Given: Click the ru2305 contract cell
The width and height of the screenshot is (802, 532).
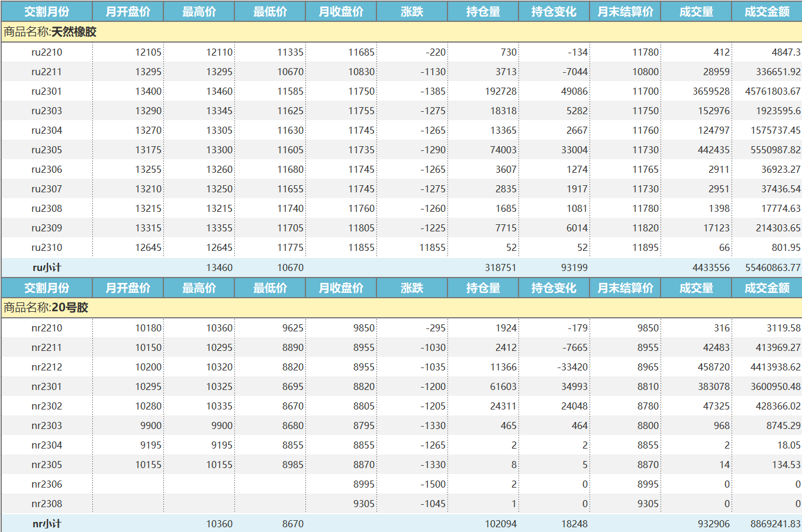Looking at the screenshot, I should click(47, 150).
